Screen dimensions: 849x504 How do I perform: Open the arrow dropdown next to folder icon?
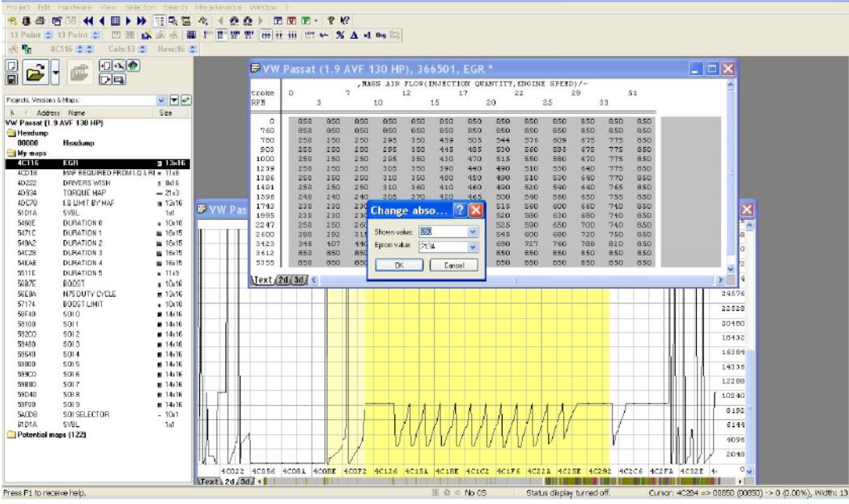click(55, 72)
